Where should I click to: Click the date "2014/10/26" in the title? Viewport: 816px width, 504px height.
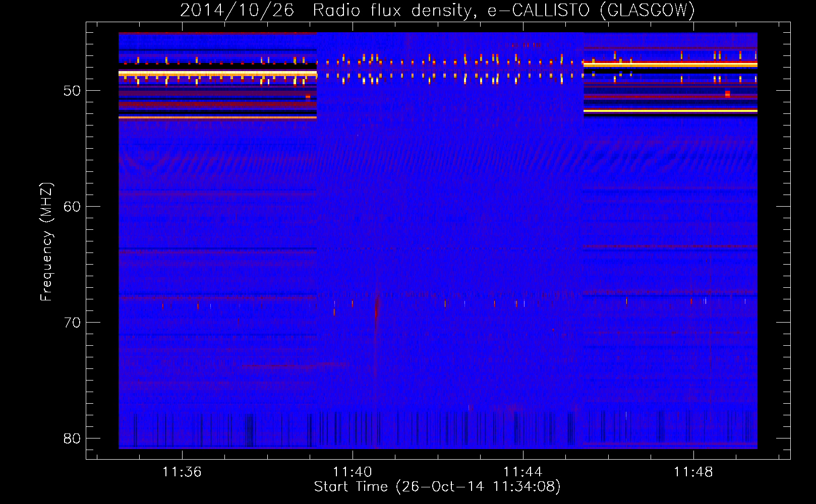[x=237, y=11]
